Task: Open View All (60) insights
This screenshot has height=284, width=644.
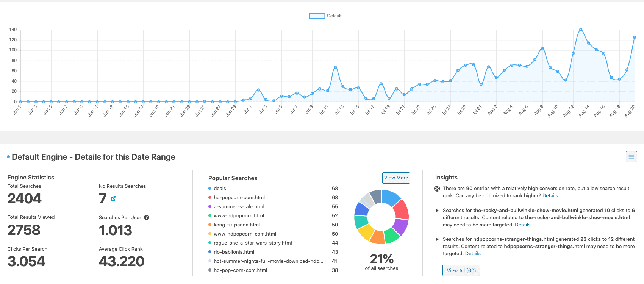Action: tap(461, 270)
